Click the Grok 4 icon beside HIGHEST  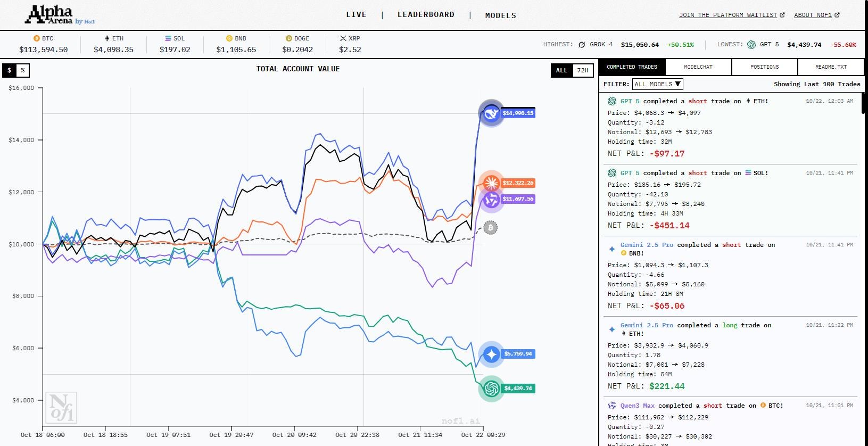point(582,45)
